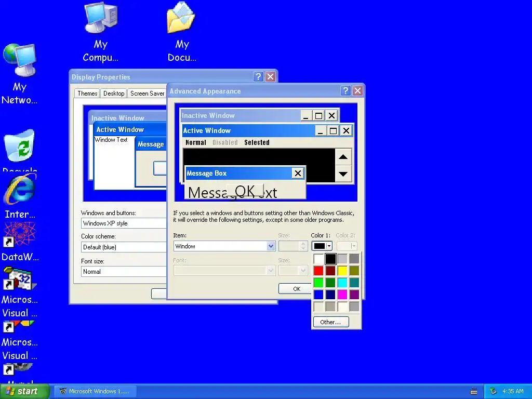Click the Inactive Window title bar in preview
The width and height of the screenshot is (532, 399).
[x=241, y=116]
